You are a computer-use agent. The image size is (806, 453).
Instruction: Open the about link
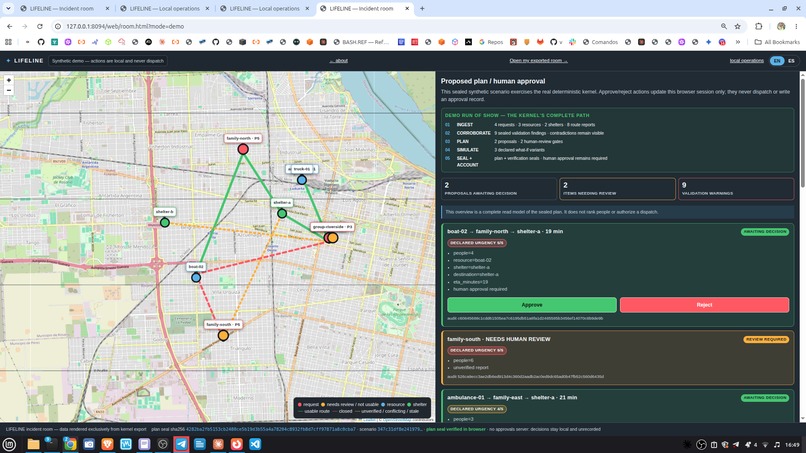[x=339, y=61]
